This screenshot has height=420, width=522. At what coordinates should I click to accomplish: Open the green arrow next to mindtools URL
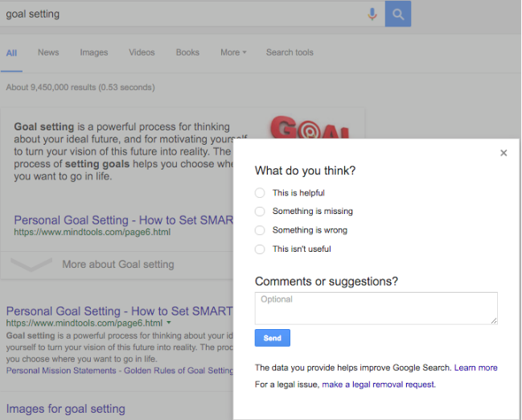click(169, 323)
